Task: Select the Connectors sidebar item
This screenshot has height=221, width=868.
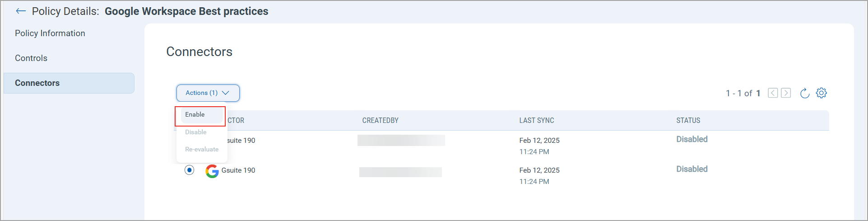Action: click(69, 83)
